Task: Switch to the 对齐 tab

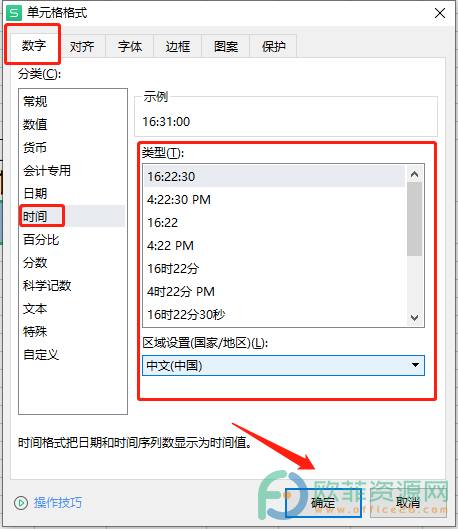Action: pyautogui.click(x=82, y=46)
